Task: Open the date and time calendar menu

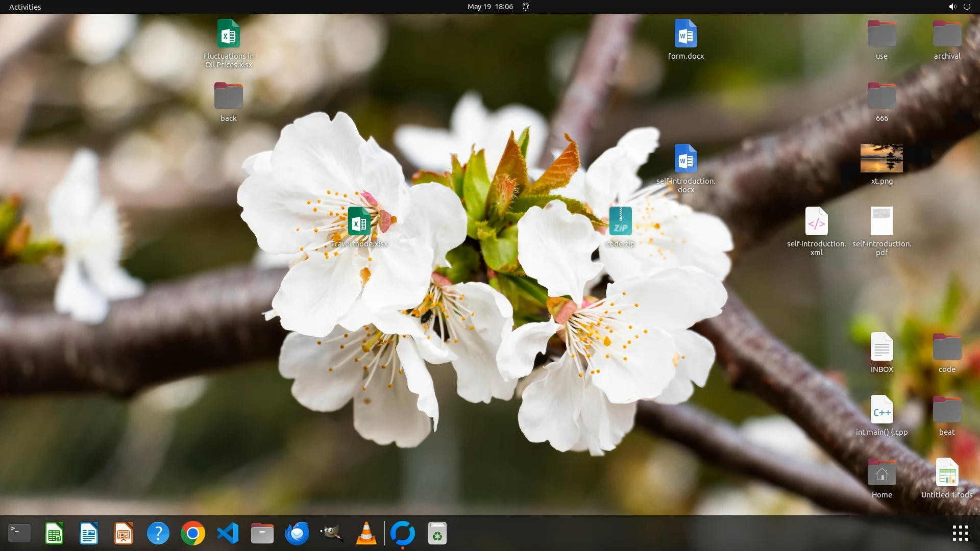Action: tap(490, 7)
